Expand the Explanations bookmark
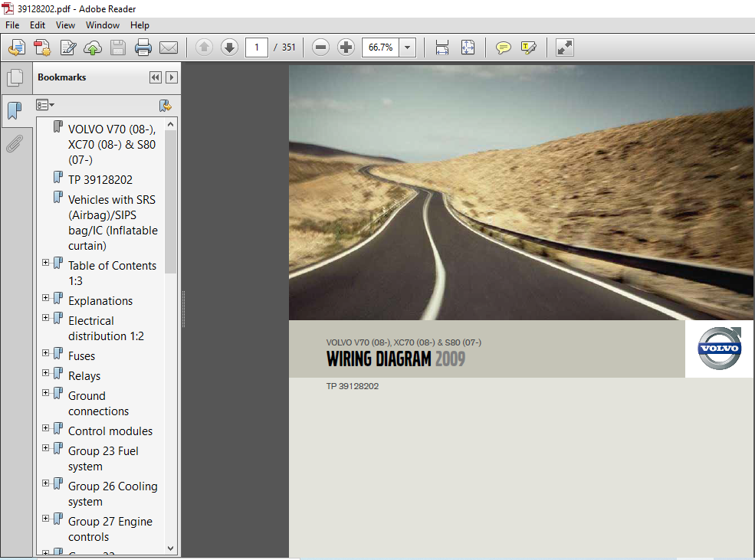Screen dimensions: 755x560 point(46,298)
